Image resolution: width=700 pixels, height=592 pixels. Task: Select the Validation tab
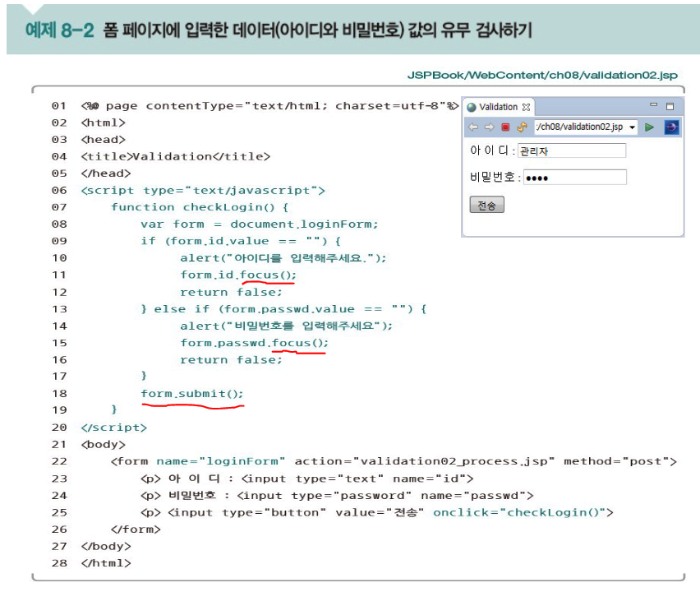click(498, 107)
